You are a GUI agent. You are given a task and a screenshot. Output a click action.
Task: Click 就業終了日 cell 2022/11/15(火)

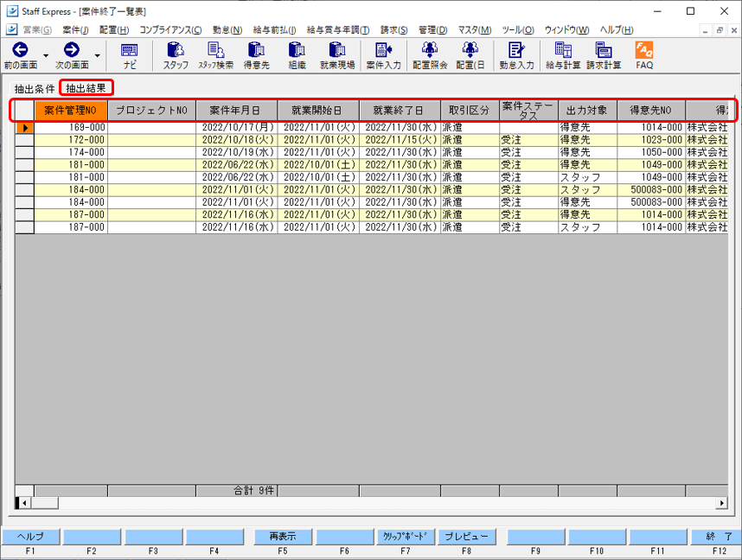click(400, 140)
